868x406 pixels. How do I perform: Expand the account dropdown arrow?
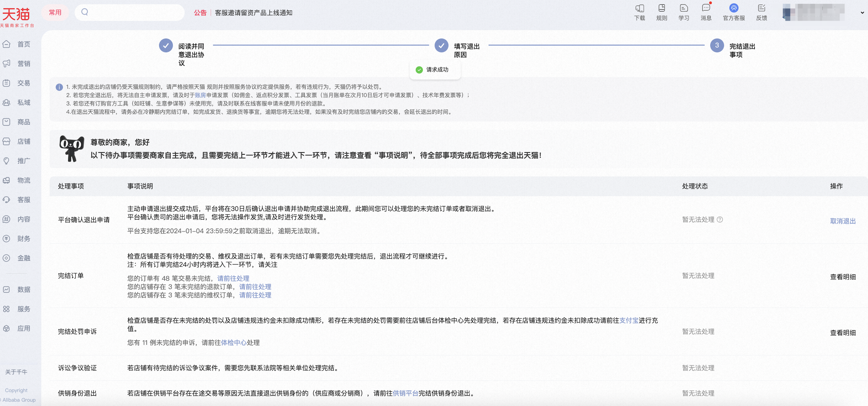tap(862, 13)
